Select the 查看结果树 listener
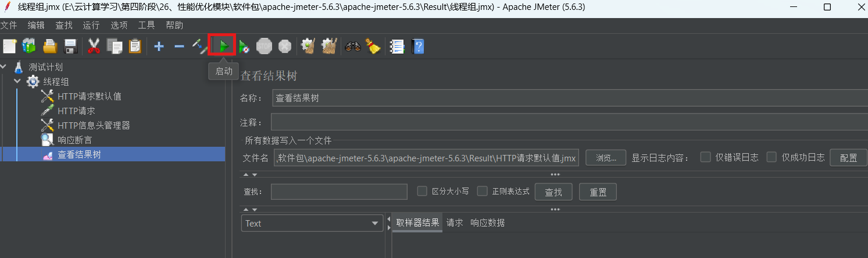Image resolution: width=868 pixels, height=258 pixels. pyautogui.click(x=79, y=154)
